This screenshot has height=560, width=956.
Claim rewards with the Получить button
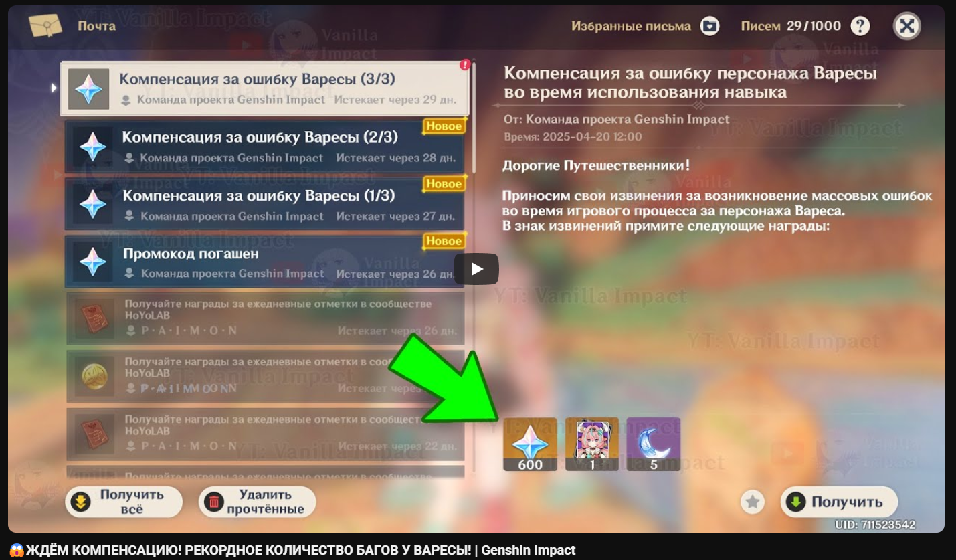point(839,502)
